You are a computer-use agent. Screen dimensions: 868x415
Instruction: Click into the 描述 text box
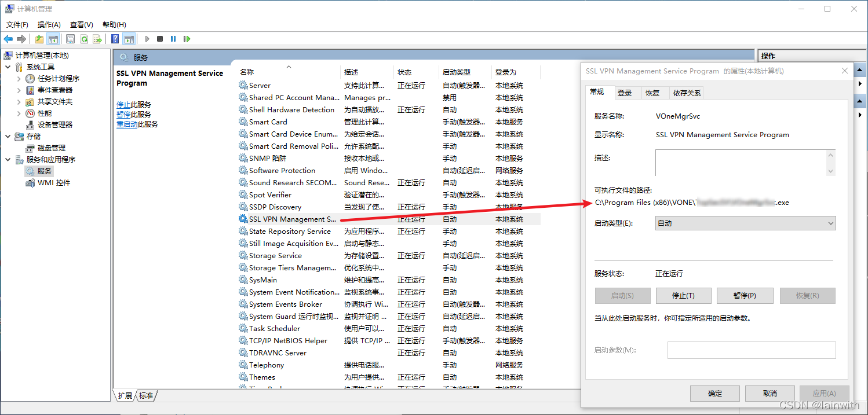tap(741, 162)
